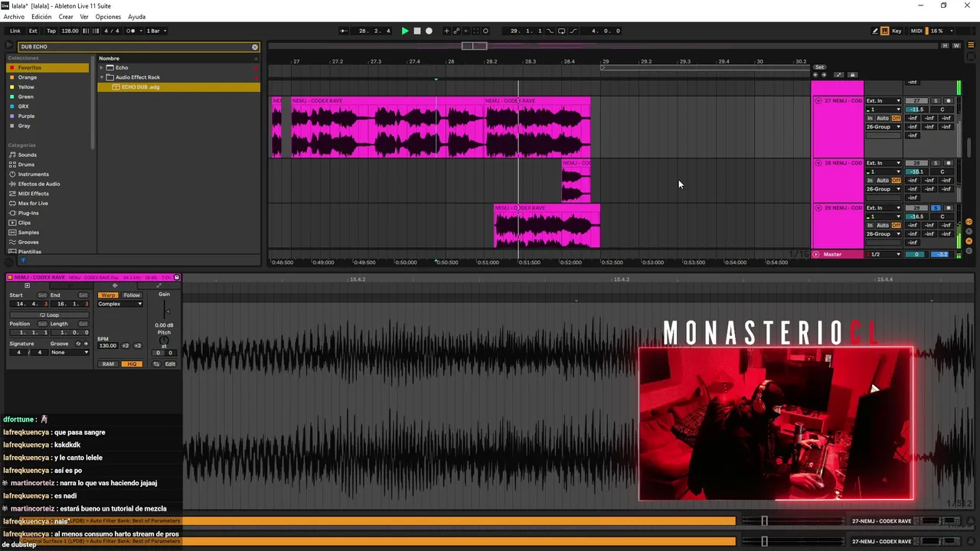
Task: Open the 1 Bar quantization dropdown
Action: tap(156, 31)
